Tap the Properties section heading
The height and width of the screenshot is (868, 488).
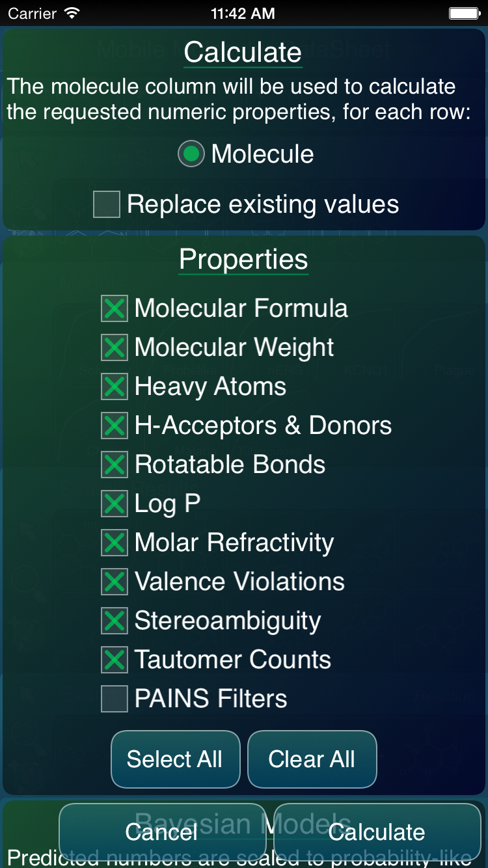coord(243,259)
